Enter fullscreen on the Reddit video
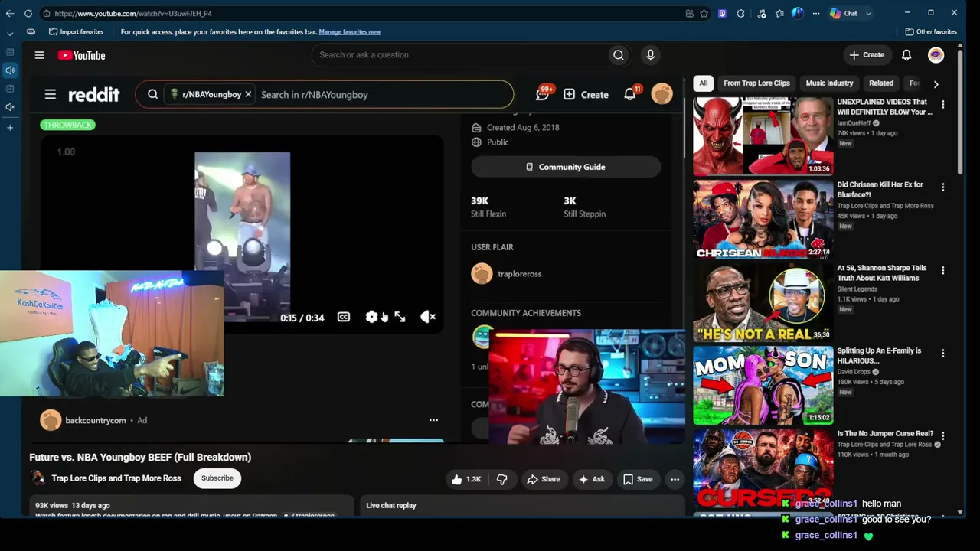 pos(400,317)
